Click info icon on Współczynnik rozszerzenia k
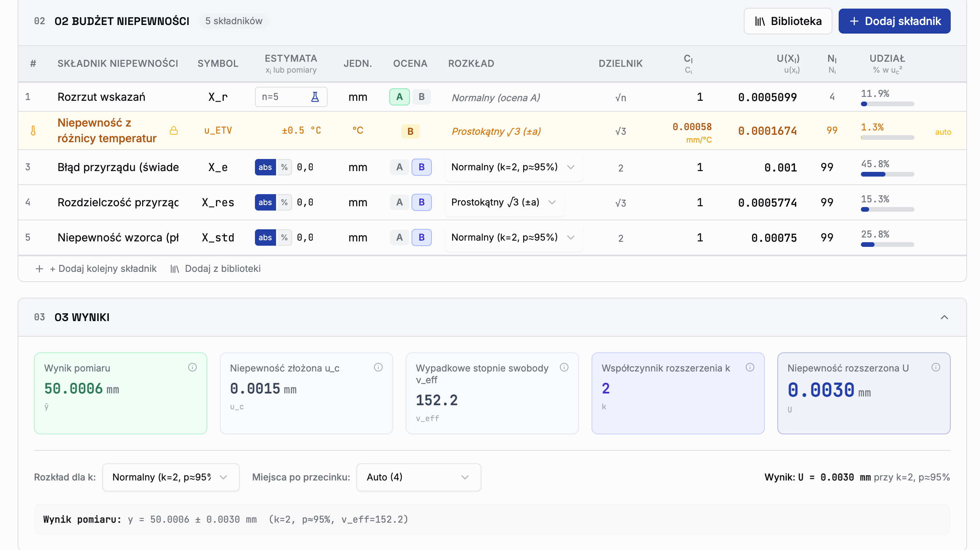Viewport: 980px width, 550px height. (750, 367)
